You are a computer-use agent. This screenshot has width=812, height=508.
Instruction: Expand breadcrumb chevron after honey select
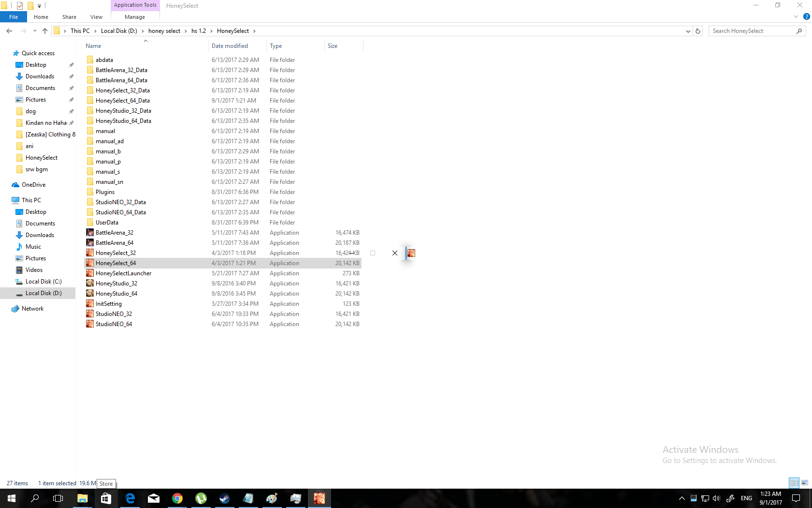[x=186, y=31]
